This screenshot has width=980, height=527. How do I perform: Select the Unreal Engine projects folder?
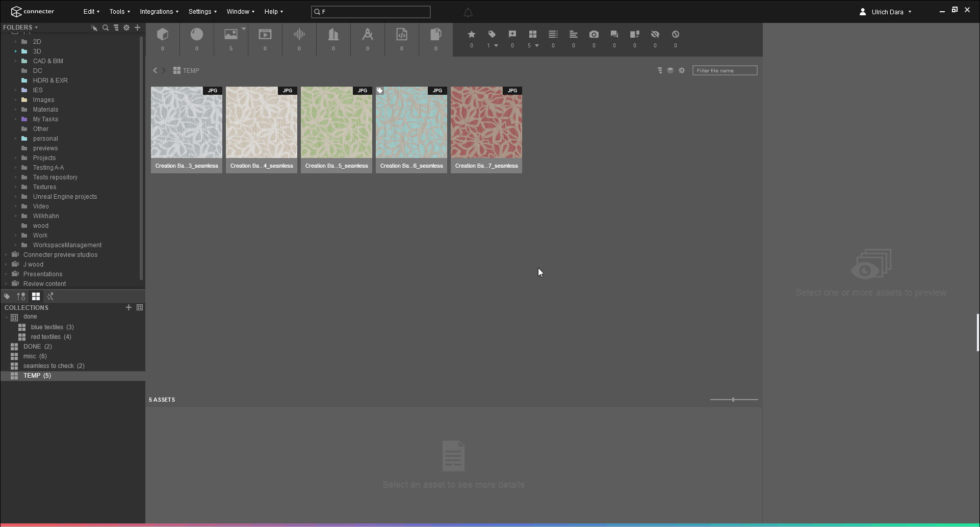point(65,197)
